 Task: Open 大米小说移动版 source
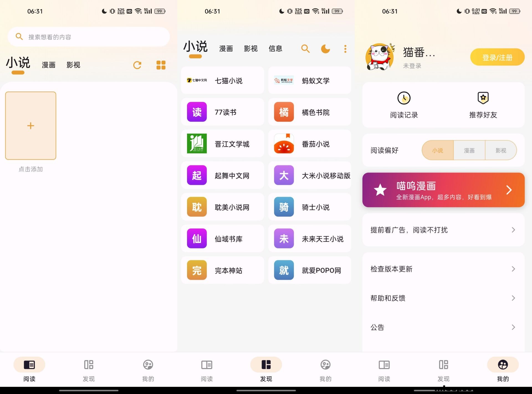click(x=310, y=175)
